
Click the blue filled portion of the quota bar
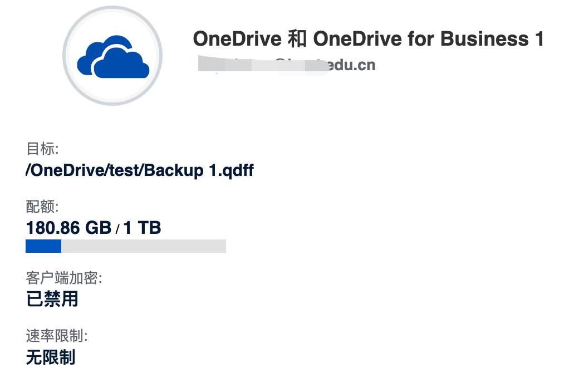[x=43, y=246]
